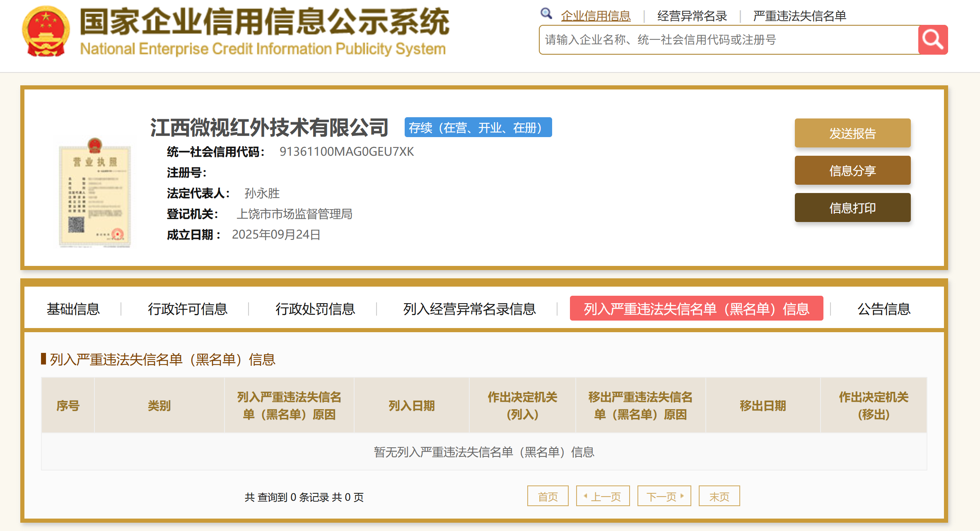Select the 企业信用信息 search category

[596, 16]
